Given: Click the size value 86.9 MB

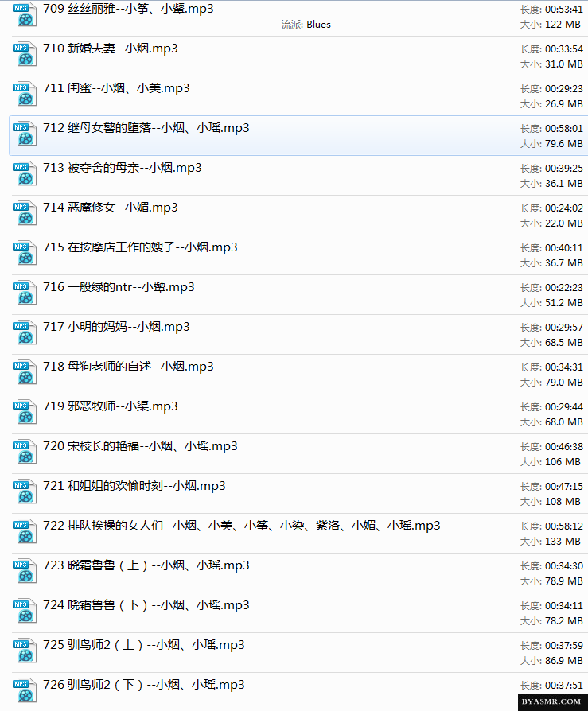Looking at the screenshot, I should (564, 661).
